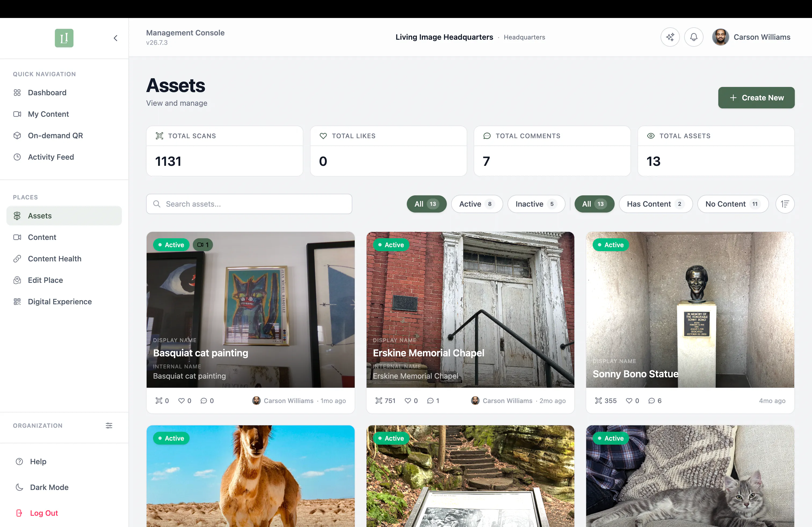Filter by Has Content
Viewport: 812px width, 527px height.
pos(656,204)
